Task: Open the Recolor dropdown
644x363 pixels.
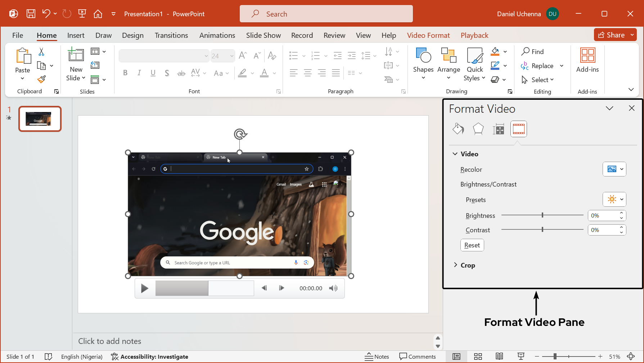Action: pos(614,169)
